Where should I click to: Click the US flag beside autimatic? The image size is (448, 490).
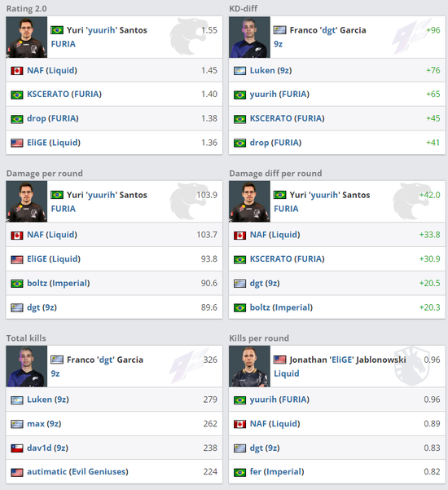pyautogui.click(x=17, y=472)
